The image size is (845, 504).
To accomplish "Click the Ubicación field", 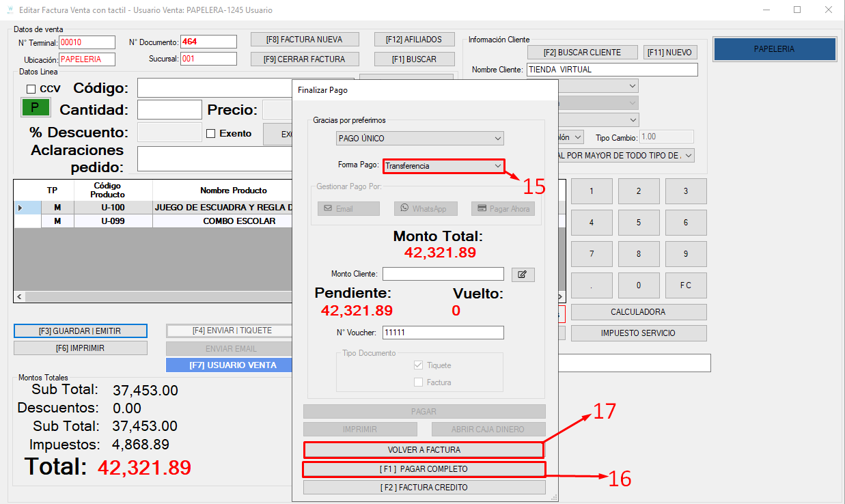I will pyautogui.click(x=87, y=59).
